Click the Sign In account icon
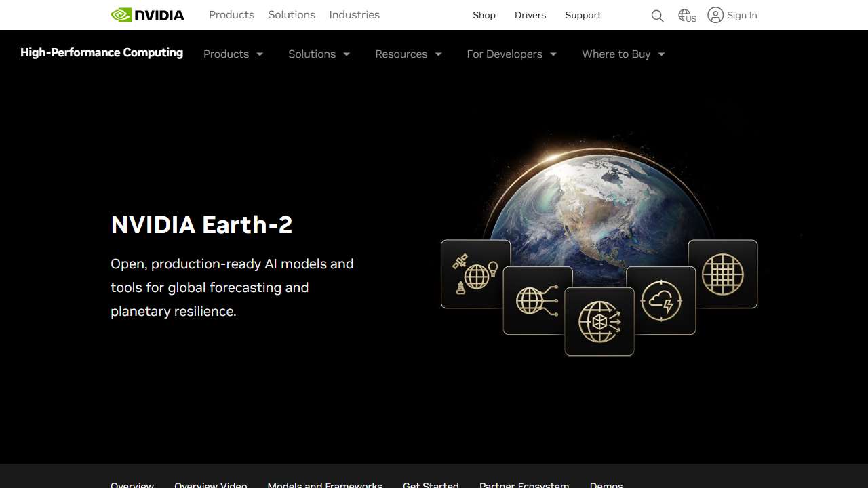Image resolution: width=868 pixels, height=488 pixels. coord(715,15)
